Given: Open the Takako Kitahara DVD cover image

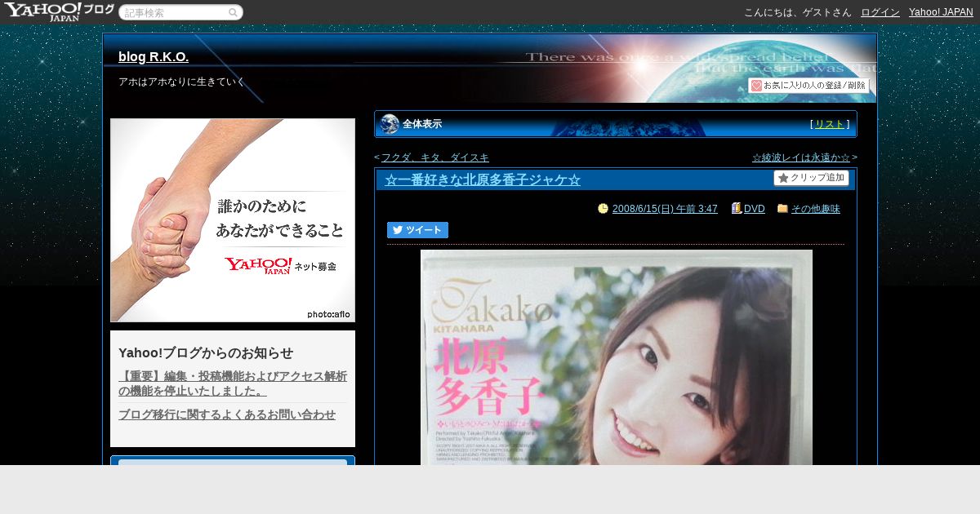Looking at the screenshot, I should tap(617, 357).
